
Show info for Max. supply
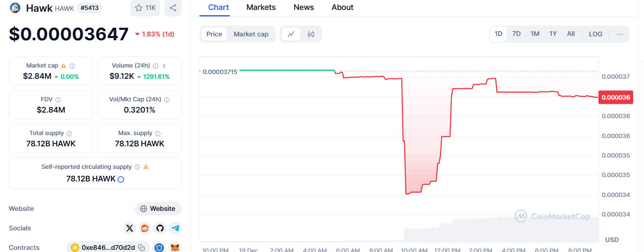tap(157, 133)
